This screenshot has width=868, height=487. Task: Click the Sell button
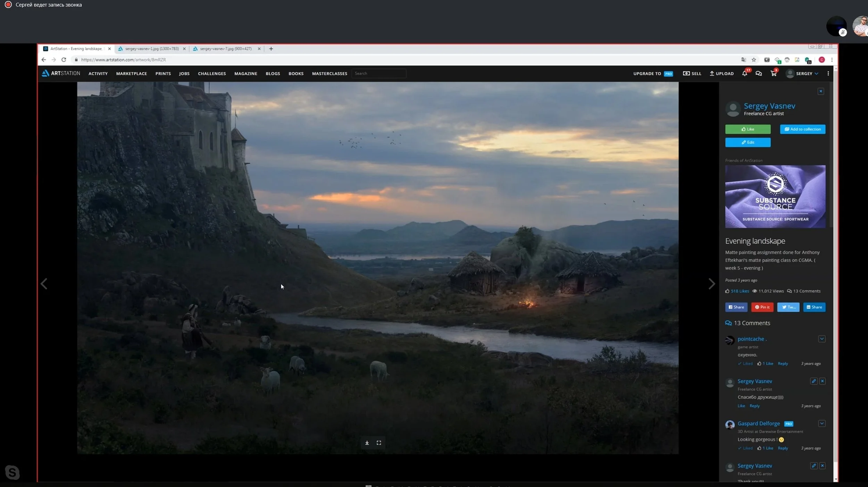692,74
